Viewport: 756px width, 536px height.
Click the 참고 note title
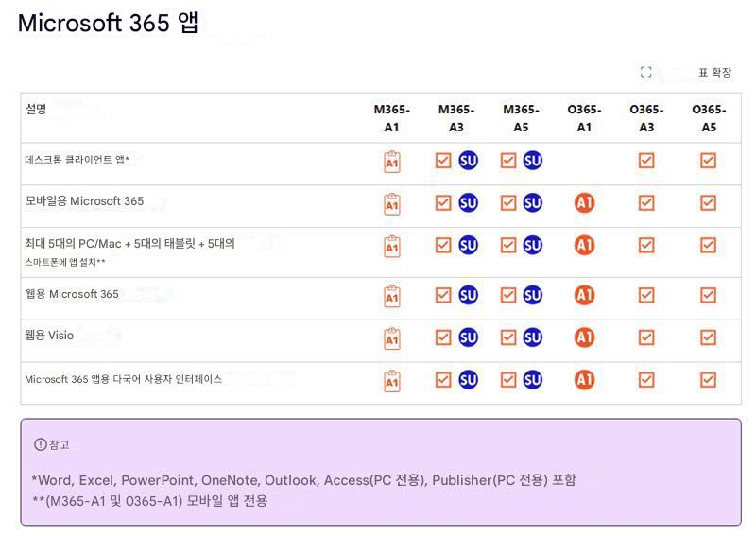click(60, 444)
